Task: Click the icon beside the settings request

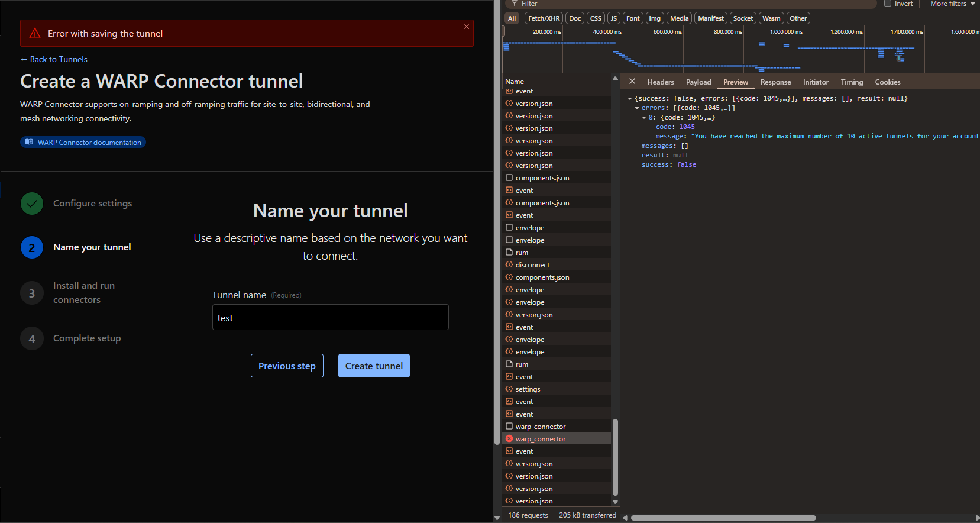Action: (509, 389)
